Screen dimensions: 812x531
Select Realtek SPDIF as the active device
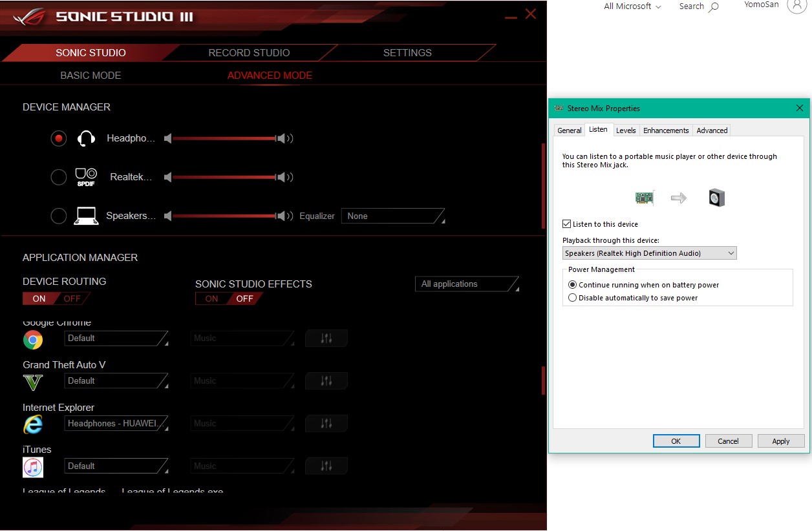coord(59,177)
